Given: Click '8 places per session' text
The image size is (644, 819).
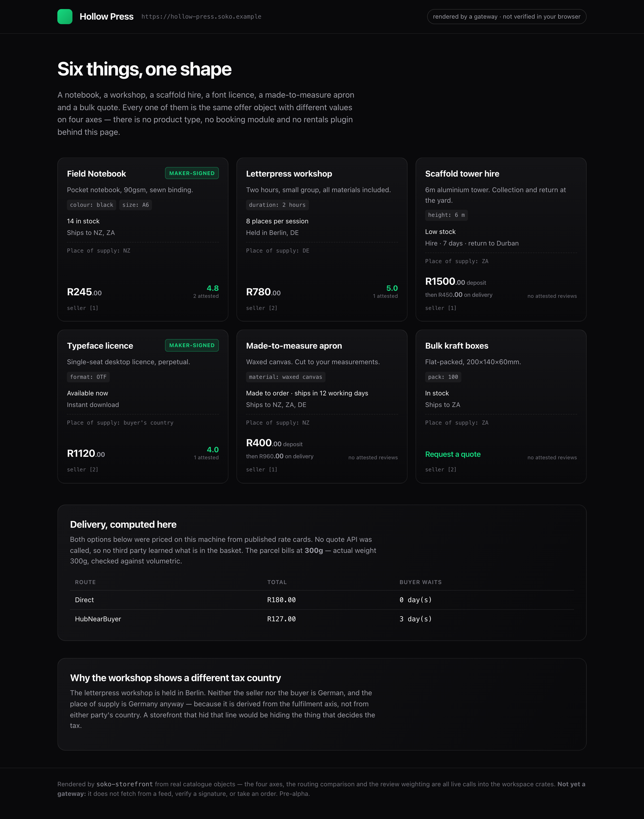Looking at the screenshot, I should 277,221.
